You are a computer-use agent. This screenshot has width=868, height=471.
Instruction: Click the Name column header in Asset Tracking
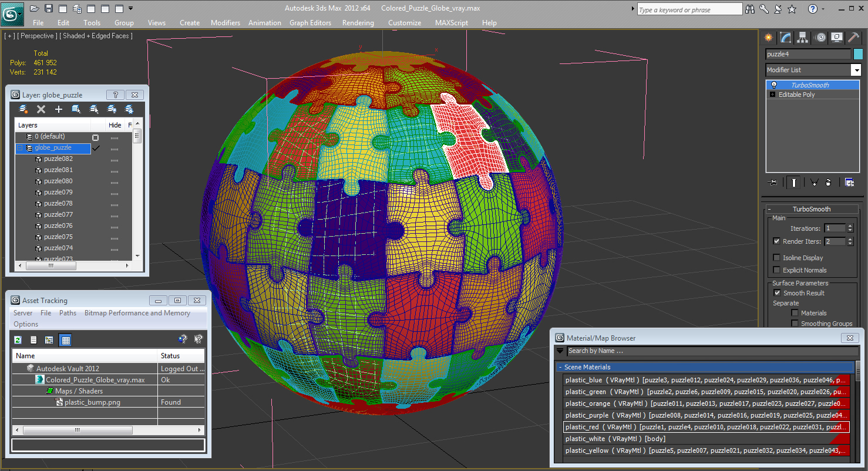click(85, 356)
